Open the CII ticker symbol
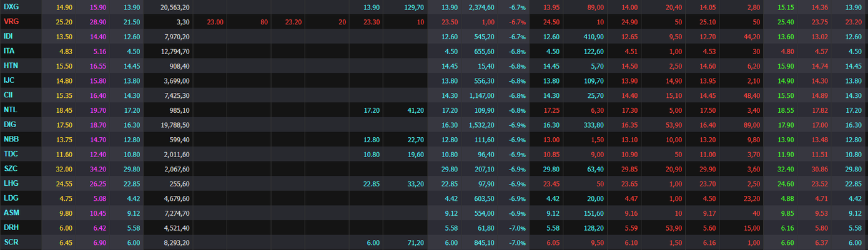The image size is (868, 250). [8, 95]
